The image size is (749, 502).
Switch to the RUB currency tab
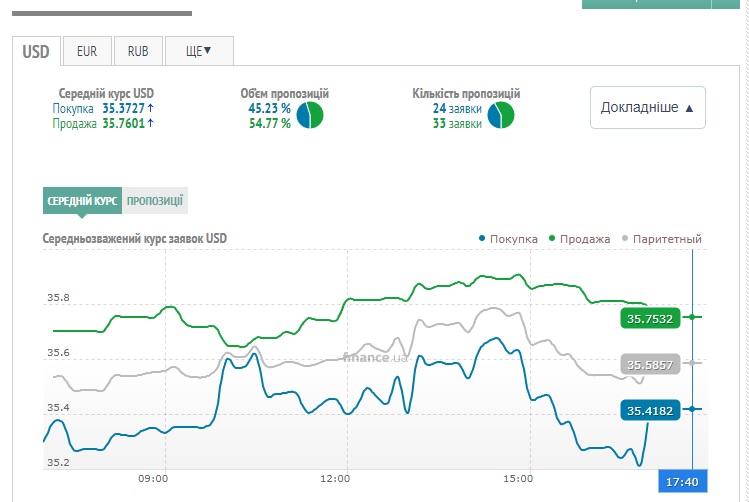(x=138, y=50)
